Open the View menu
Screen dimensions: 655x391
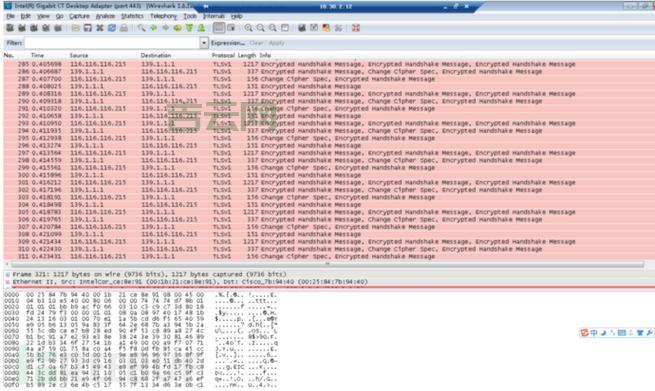43,16
